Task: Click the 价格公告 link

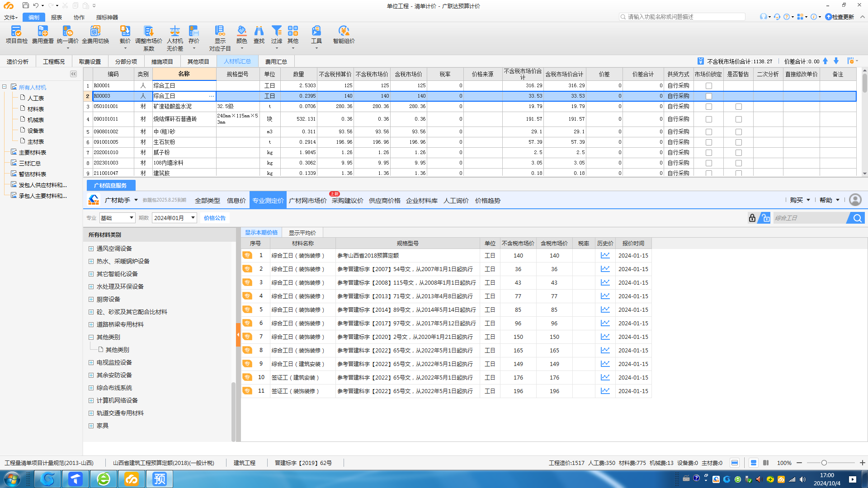Action: [x=215, y=218]
